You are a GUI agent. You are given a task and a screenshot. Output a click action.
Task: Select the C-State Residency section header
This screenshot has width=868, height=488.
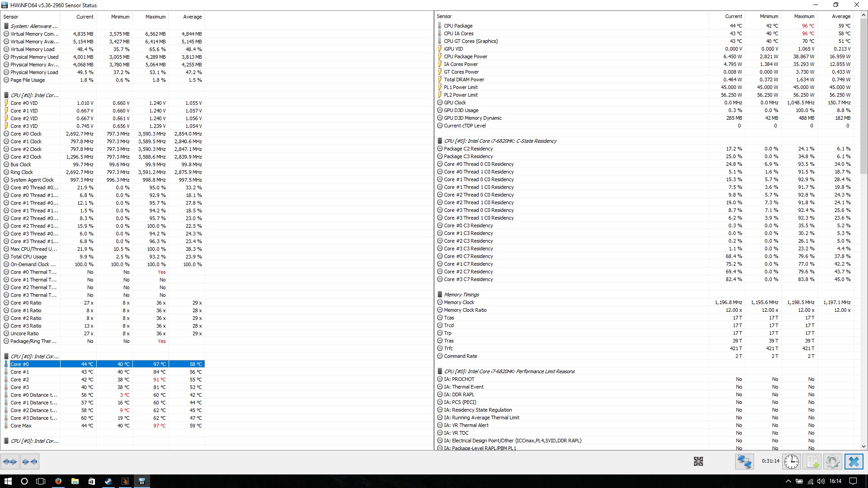click(x=500, y=141)
